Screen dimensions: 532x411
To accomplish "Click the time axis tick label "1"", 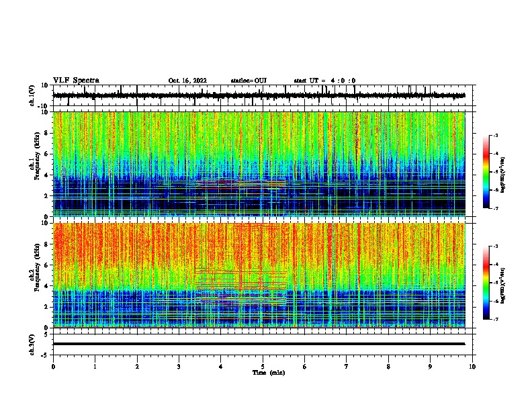I will (95, 367).
